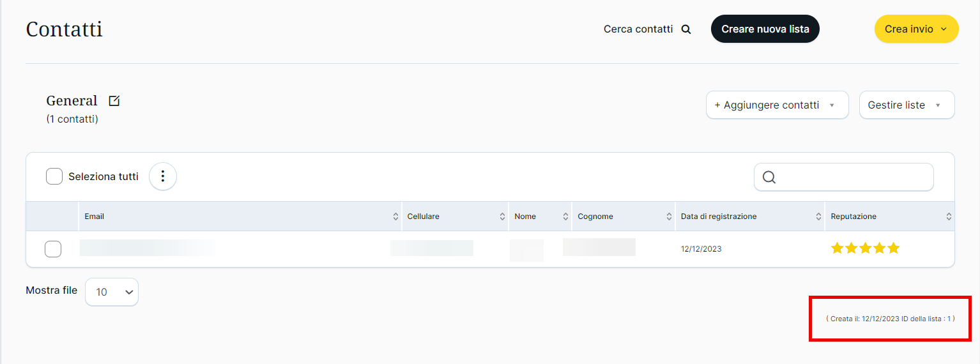Screen dimensions: 980x364
Task: Click the edit icon beside General list name
Action: 114,101
